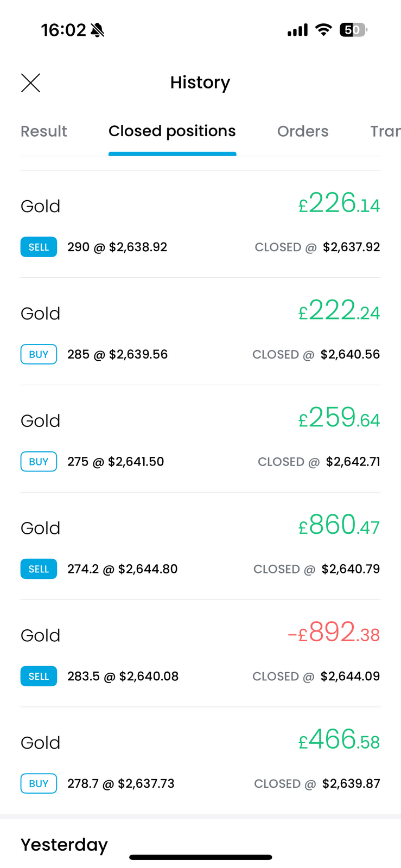The width and height of the screenshot is (401, 868).
Task: Tap the silent mode bell icon
Action: 98,30
